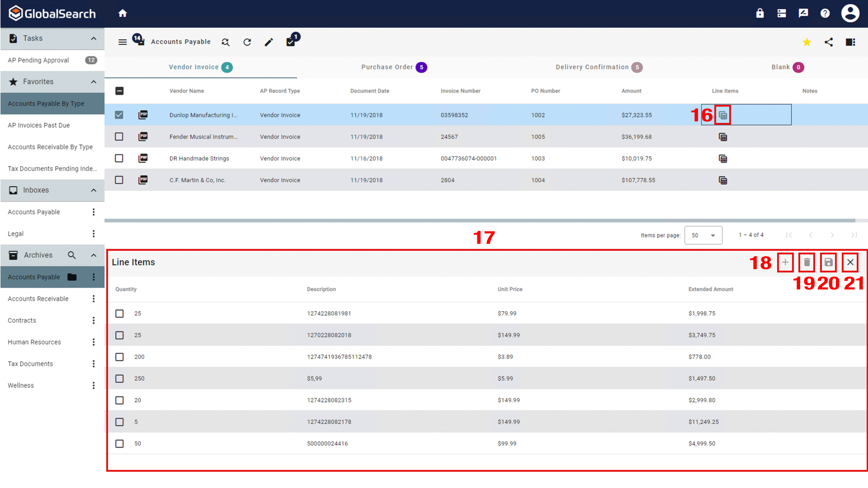
Task: Check the line item with quantity 200
Action: 119,357
